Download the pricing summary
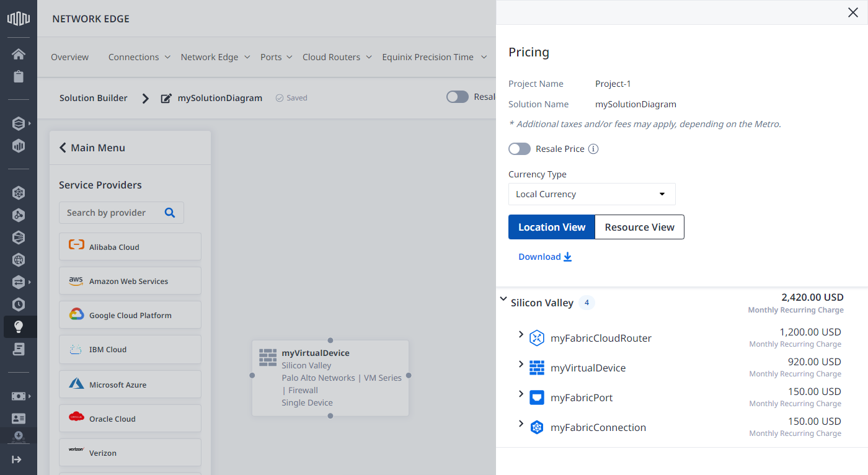 [545, 257]
